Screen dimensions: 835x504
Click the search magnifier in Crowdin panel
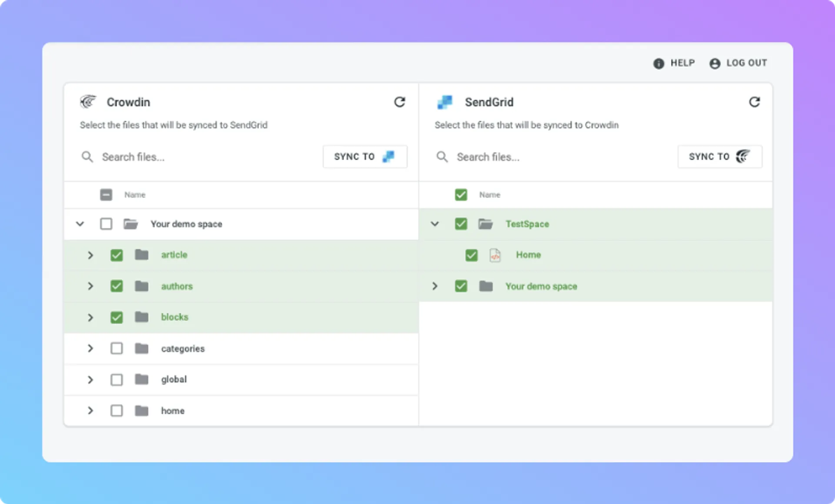point(87,157)
